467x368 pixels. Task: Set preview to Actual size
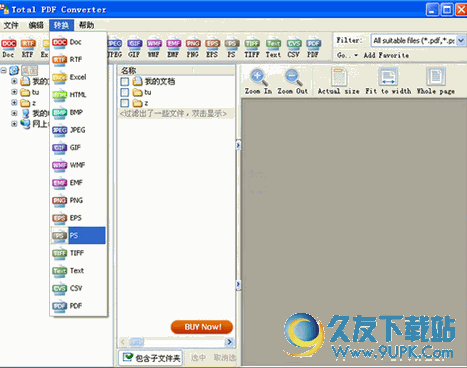tap(338, 81)
